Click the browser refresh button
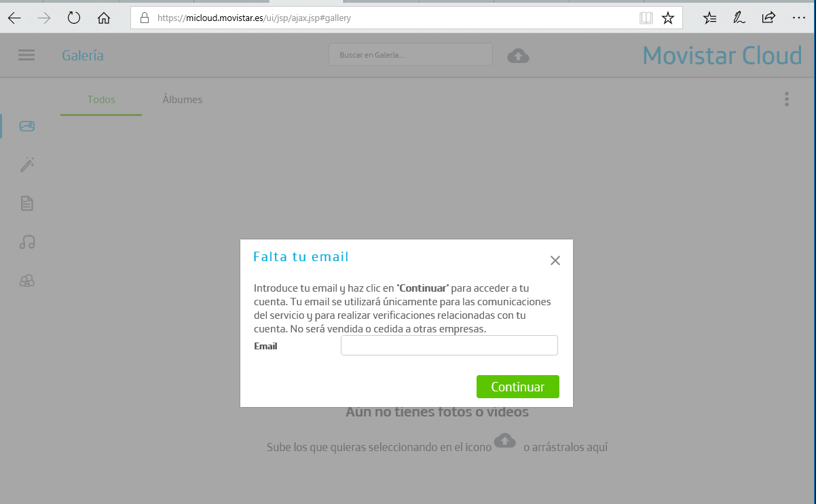The image size is (816, 504). (74, 18)
